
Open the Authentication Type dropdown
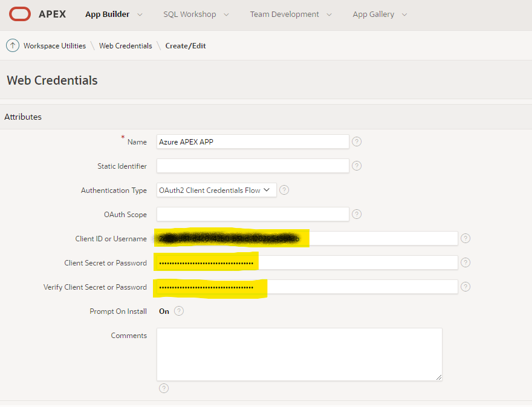pyautogui.click(x=216, y=190)
